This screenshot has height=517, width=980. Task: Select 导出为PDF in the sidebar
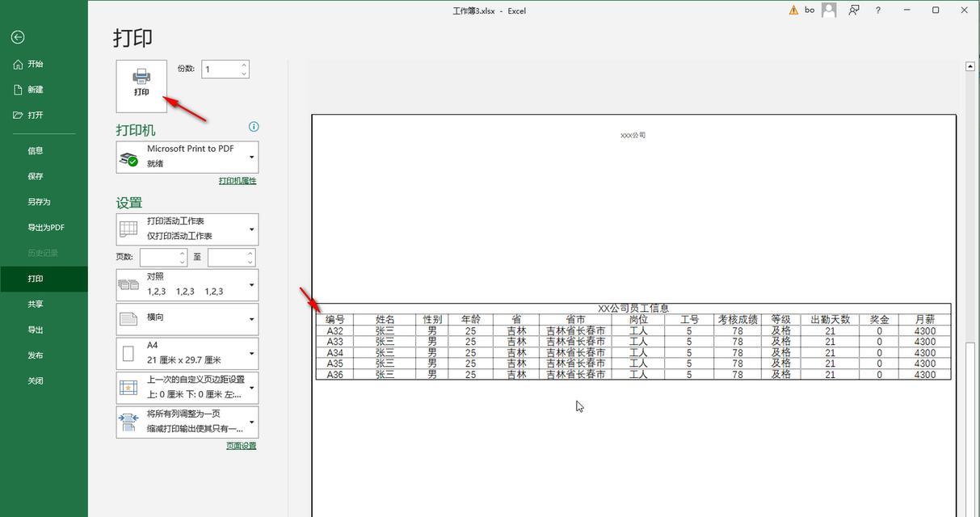(x=44, y=228)
